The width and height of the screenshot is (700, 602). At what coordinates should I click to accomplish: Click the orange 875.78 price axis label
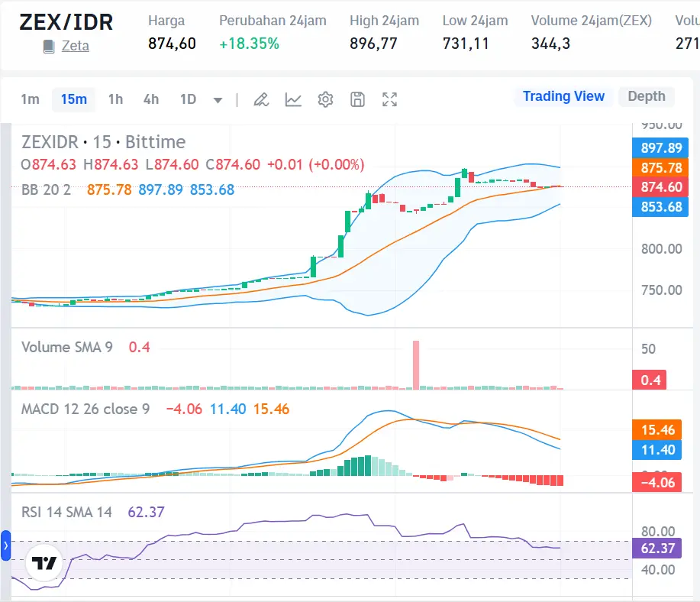[659, 167]
